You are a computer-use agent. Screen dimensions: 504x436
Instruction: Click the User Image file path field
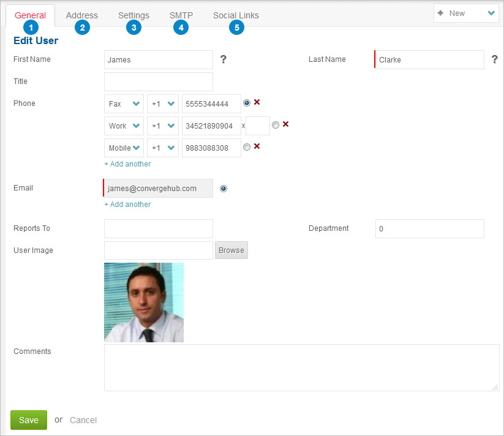pos(159,250)
